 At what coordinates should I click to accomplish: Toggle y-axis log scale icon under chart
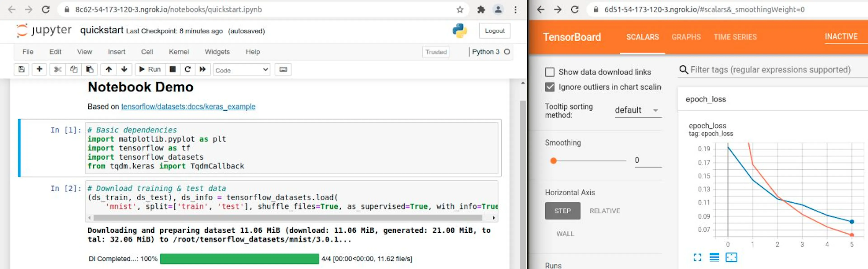click(714, 257)
